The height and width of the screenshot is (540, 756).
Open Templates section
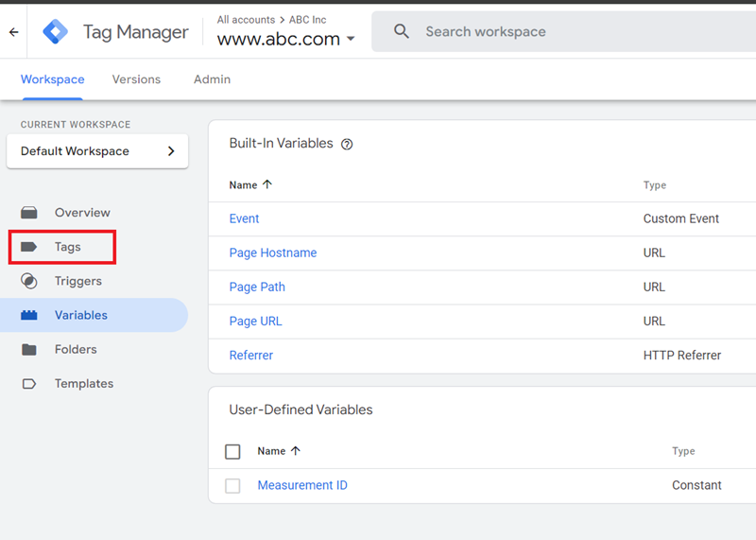coord(84,384)
